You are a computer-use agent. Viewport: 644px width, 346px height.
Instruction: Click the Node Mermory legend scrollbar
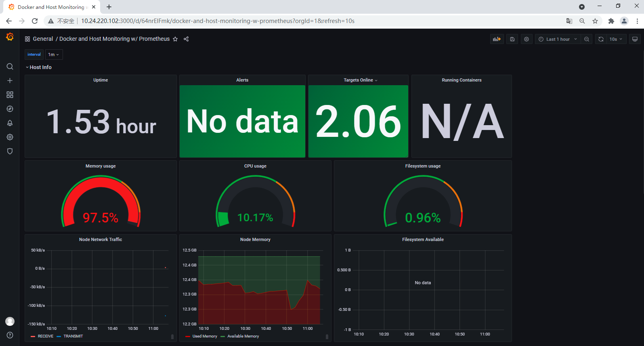327,337
